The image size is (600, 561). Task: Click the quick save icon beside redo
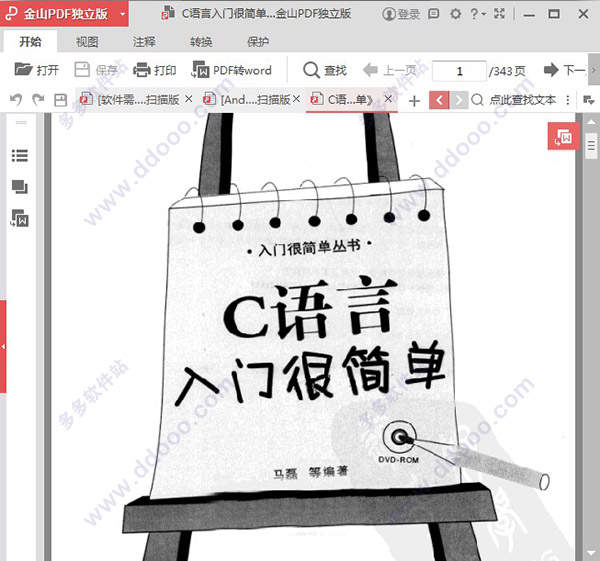tap(60, 100)
